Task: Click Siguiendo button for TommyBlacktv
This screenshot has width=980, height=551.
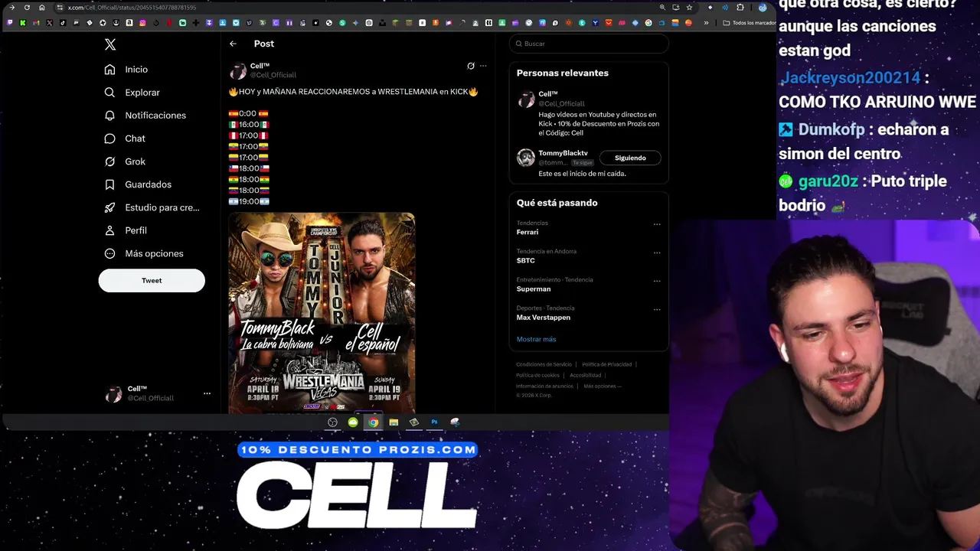Action: coord(630,158)
